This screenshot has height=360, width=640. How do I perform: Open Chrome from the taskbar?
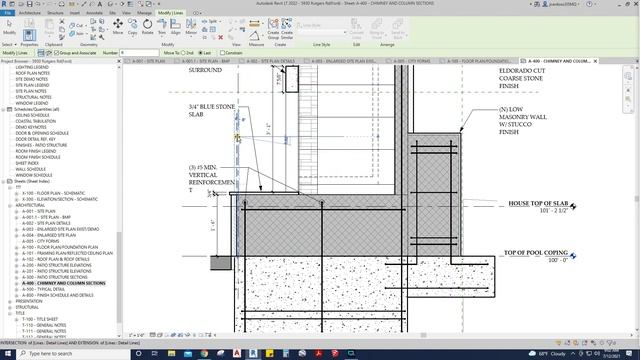pyautogui.click(x=204, y=353)
